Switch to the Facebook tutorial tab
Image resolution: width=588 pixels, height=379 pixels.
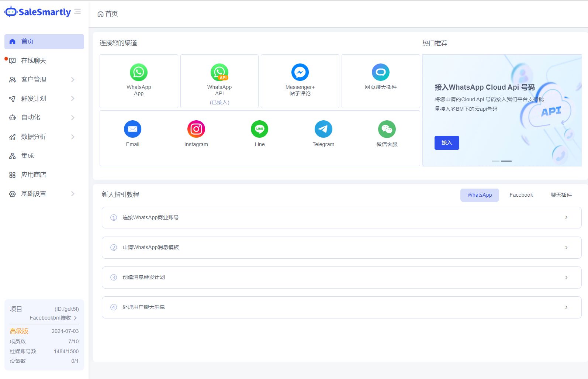(x=521, y=195)
